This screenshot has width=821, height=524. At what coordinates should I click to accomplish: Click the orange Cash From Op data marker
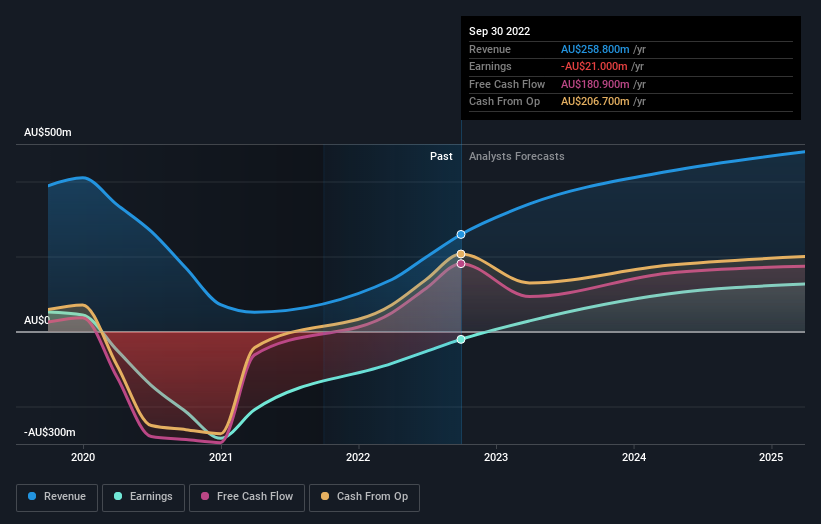[461, 254]
